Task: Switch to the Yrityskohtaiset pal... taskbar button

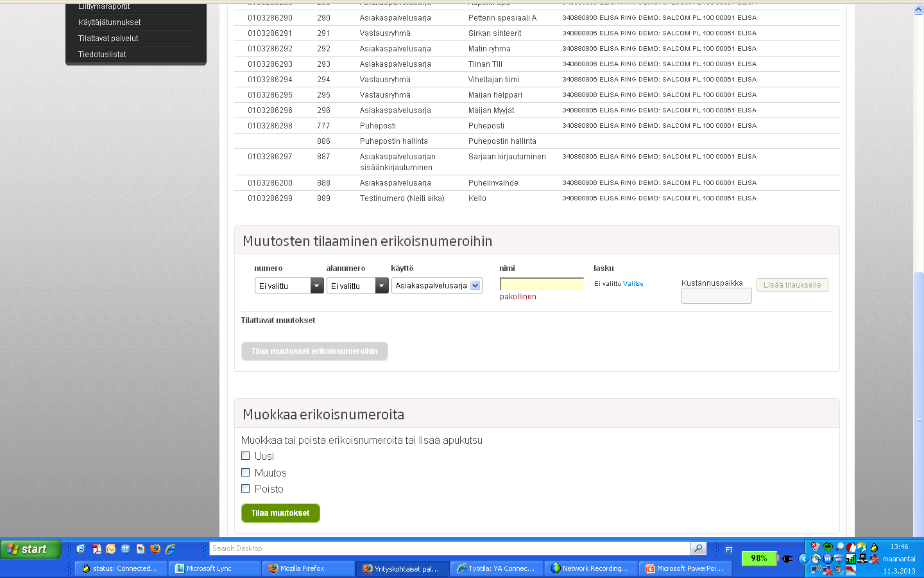Action: click(x=402, y=568)
